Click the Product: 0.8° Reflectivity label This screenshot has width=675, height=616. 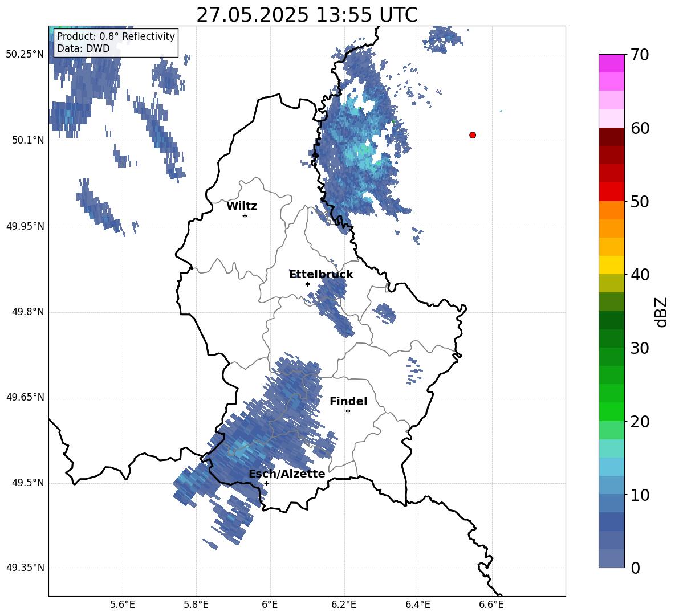[x=116, y=36]
